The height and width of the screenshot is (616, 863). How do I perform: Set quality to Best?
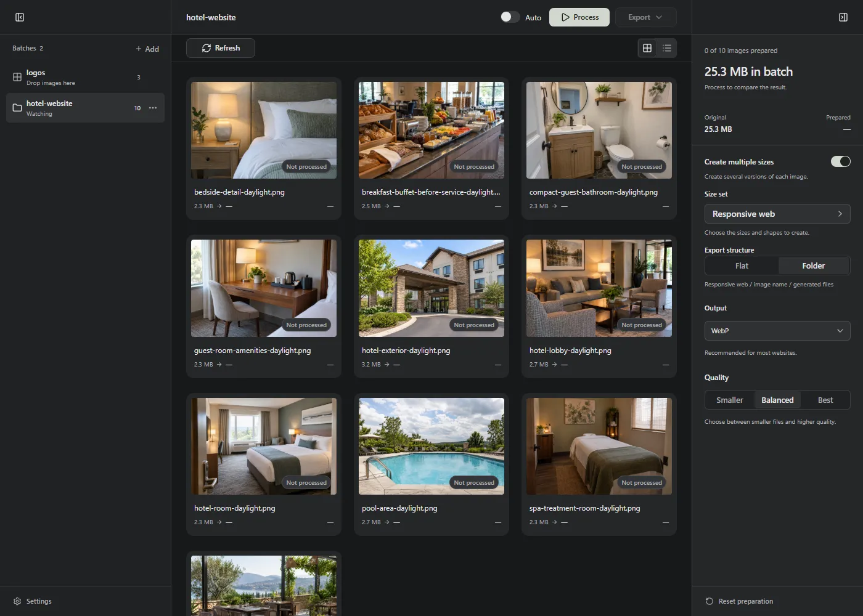coord(825,400)
